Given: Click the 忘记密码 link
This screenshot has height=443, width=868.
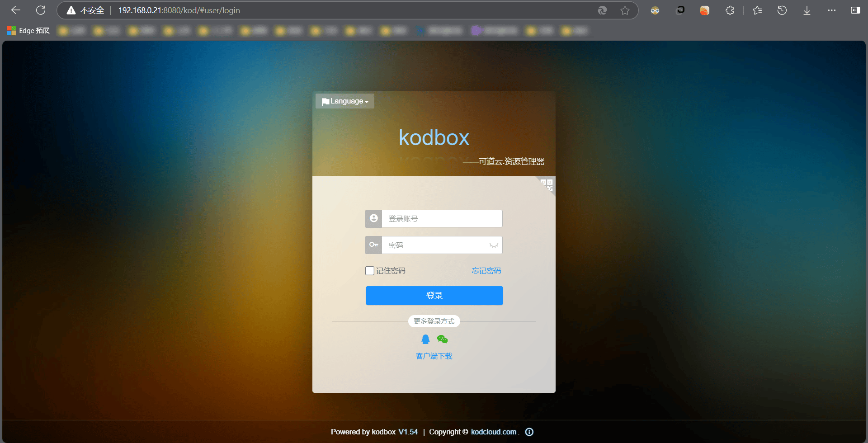Looking at the screenshot, I should 486,271.
